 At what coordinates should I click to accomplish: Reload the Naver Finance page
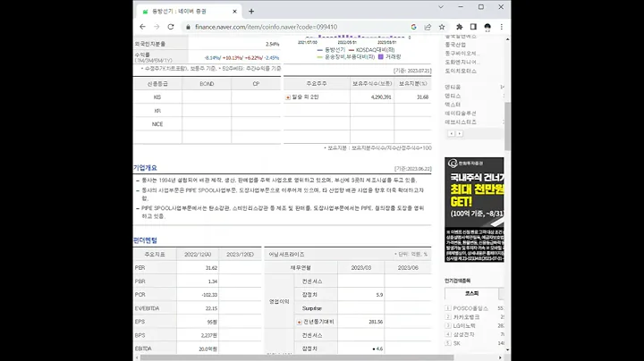(x=171, y=27)
